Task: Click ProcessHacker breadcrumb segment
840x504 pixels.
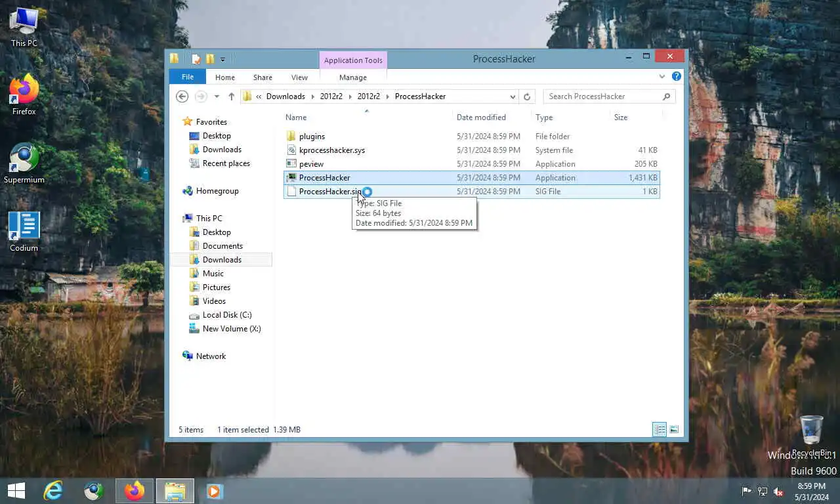Action: coord(420,96)
